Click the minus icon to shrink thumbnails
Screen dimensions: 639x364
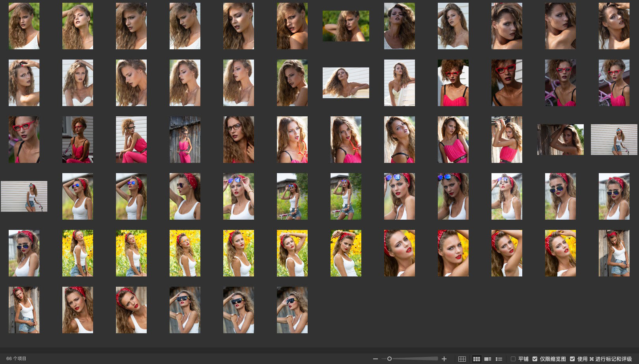pyautogui.click(x=375, y=359)
